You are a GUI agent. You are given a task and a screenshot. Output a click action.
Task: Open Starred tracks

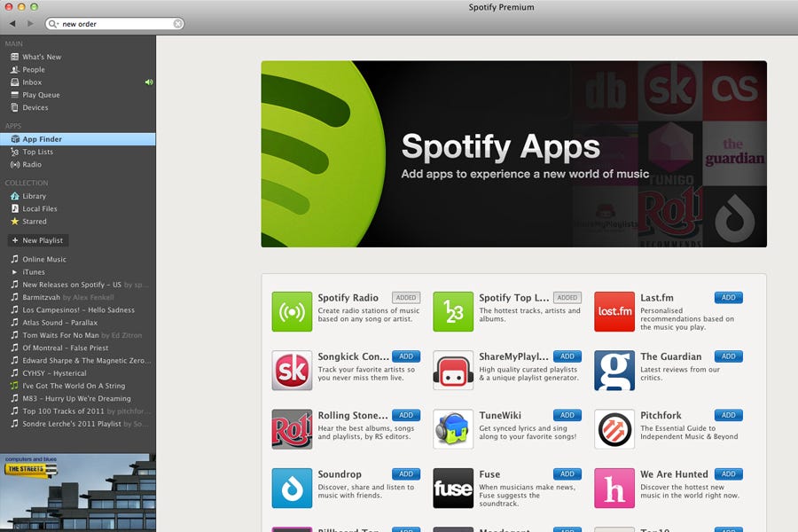point(78,222)
